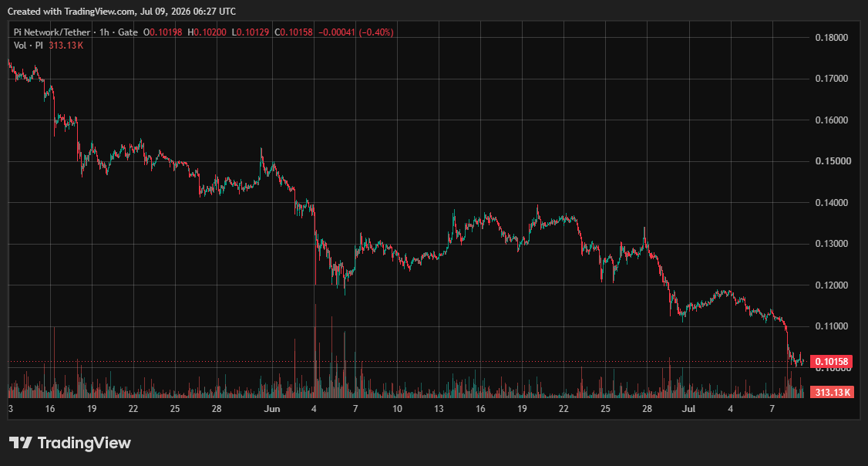This screenshot has width=868, height=466.
Task: Click the 13 date label on time axis
Action: (x=439, y=409)
